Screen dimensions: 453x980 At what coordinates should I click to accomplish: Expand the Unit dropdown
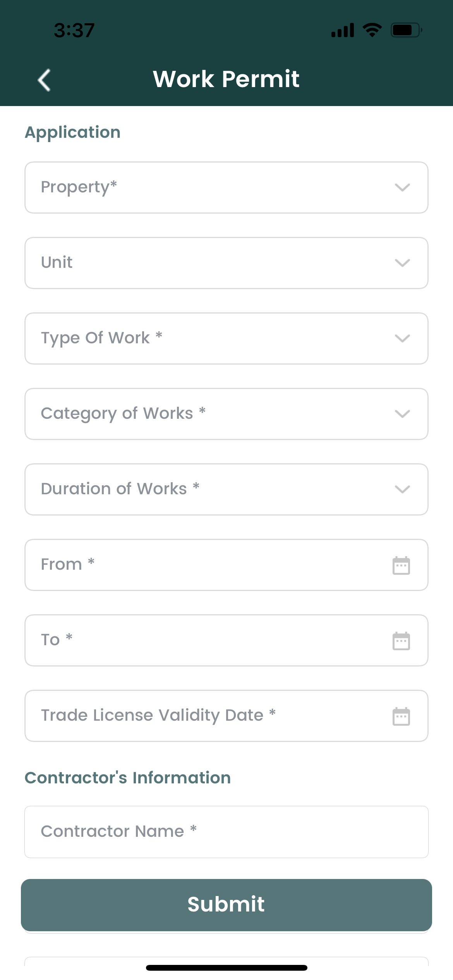(x=402, y=263)
